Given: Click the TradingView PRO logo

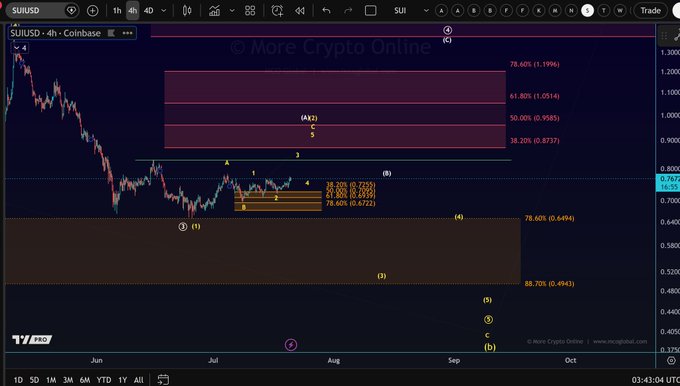Looking at the screenshot, I should [32, 340].
